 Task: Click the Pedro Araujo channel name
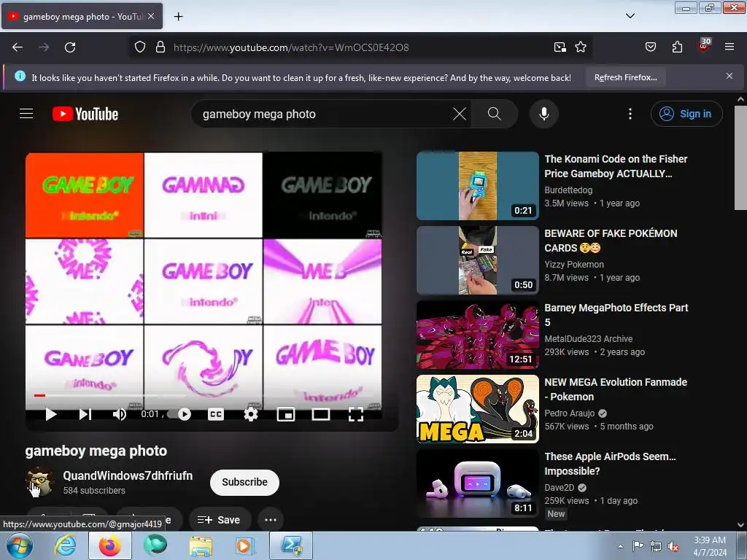point(569,413)
